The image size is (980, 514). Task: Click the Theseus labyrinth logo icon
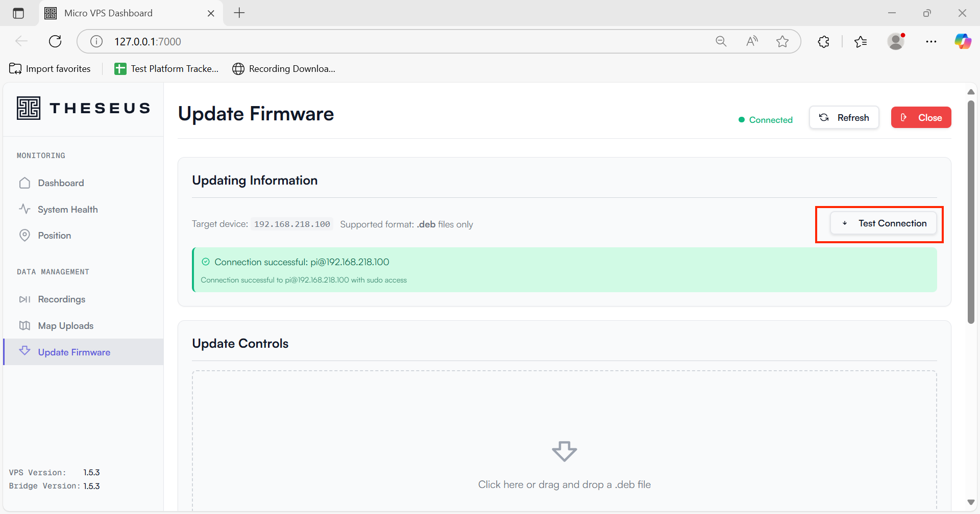coord(29,108)
